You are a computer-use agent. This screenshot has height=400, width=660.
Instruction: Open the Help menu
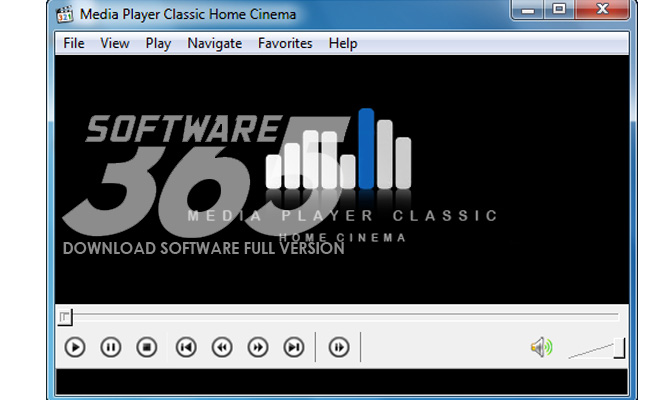[x=343, y=43]
